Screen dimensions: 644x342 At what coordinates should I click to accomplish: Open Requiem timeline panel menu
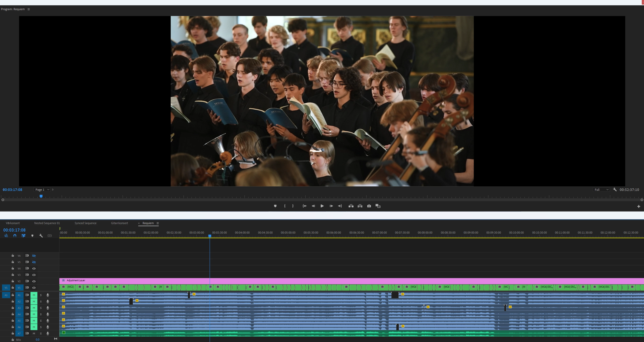(x=158, y=223)
